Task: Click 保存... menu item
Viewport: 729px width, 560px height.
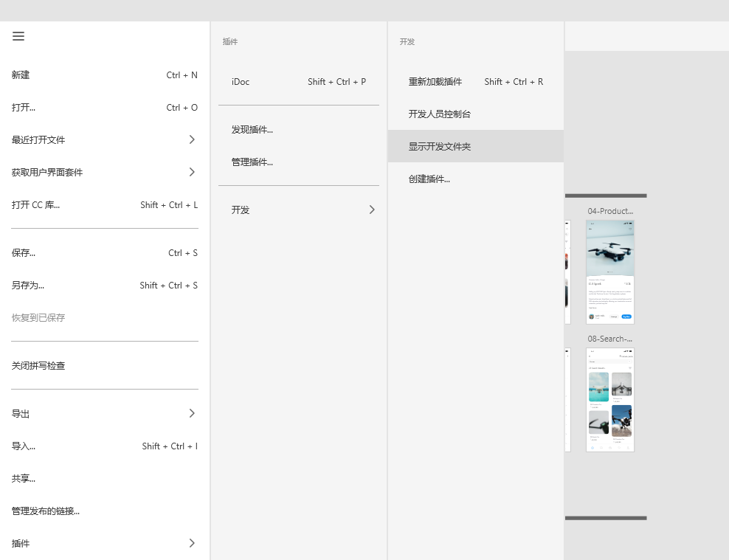Action: click(24, 253)
